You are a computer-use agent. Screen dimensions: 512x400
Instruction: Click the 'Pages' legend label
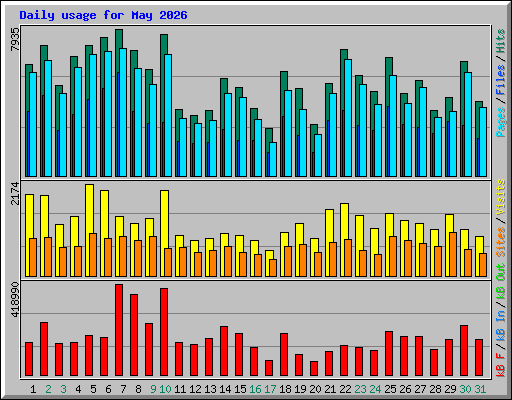(x=501, y=122)
